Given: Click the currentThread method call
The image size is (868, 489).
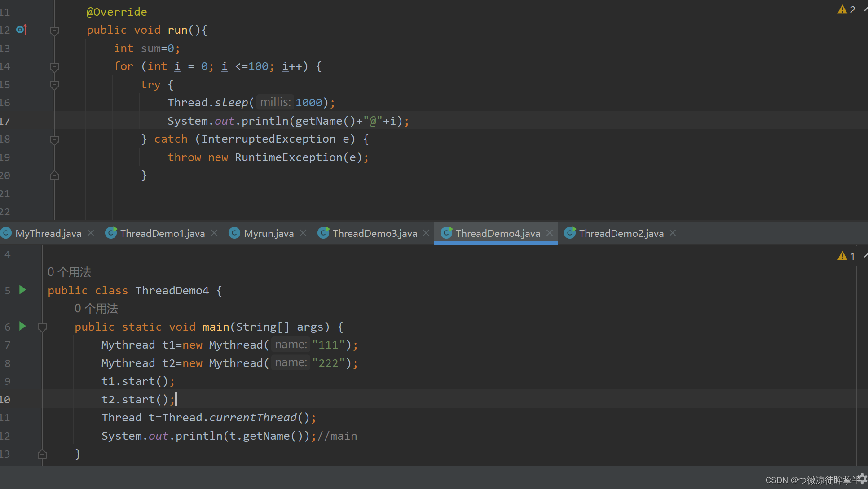Looking at the screenshot, I should coord(253,418).
